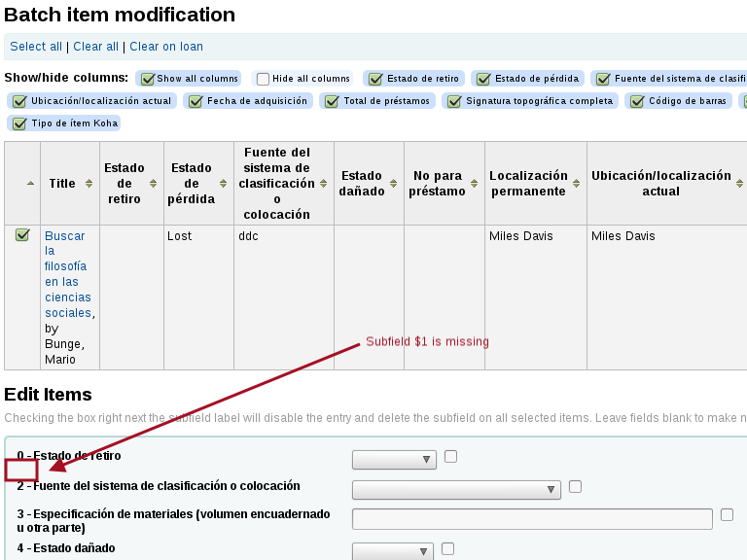Click sort icon in Estado dañado header
747x560 pixels.
394,184
